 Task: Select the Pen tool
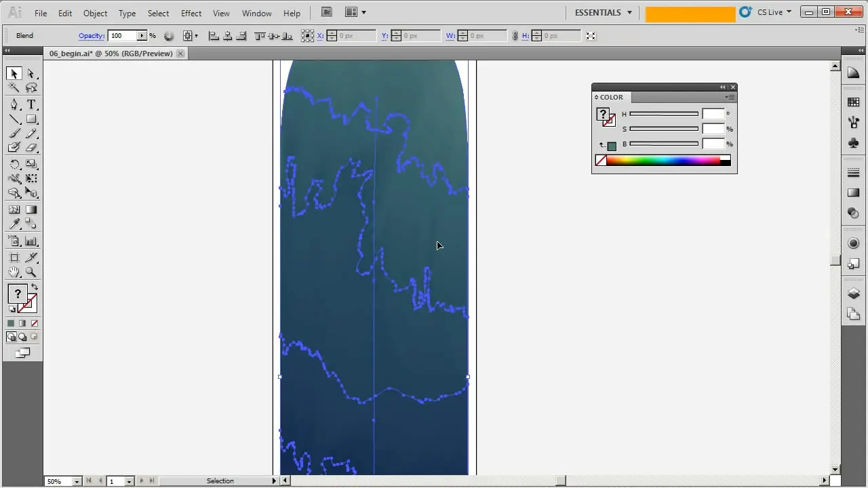(14, 104)
